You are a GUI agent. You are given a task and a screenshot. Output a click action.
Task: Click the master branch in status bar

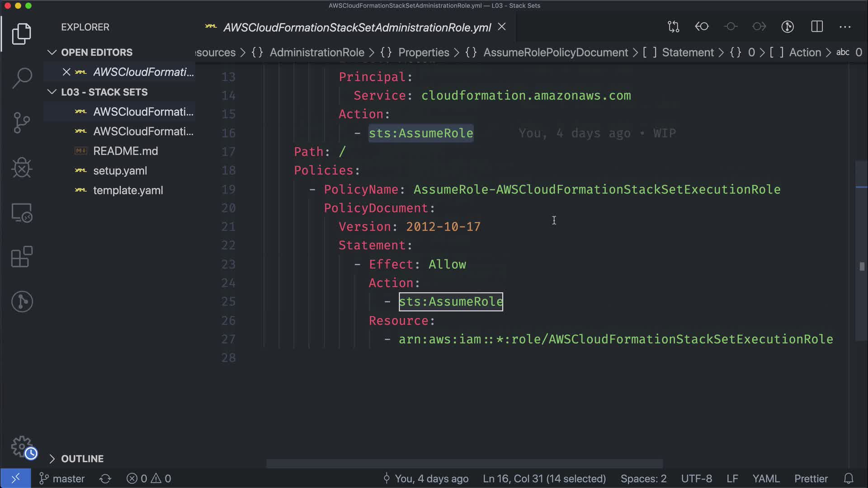62,479
